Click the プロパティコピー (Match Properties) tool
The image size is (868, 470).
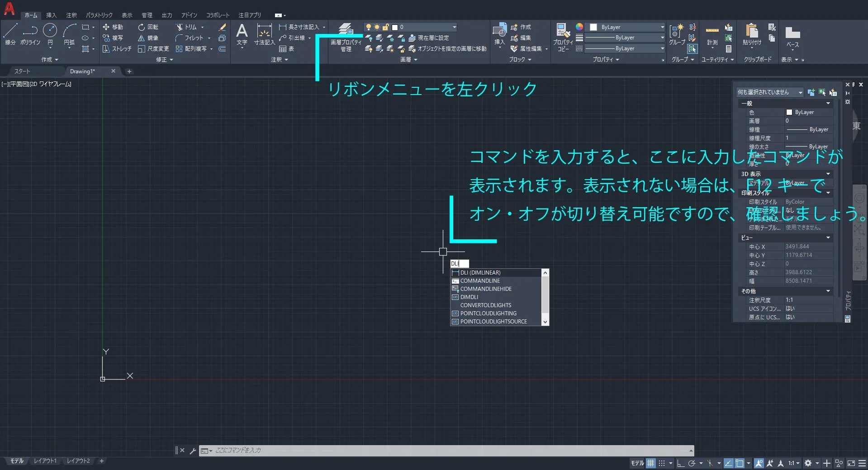[x=563, y=37]
